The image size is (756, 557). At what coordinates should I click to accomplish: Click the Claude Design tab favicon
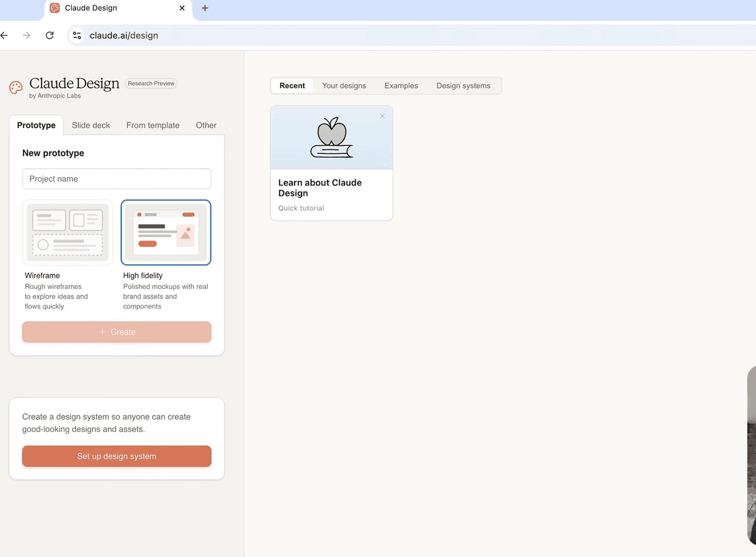[x=55, y=8]
